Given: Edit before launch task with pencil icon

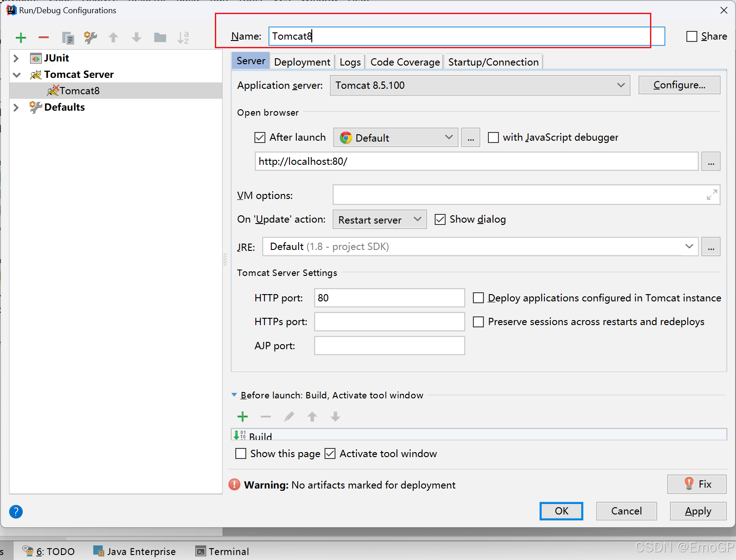Looking at the screenshot, I should point(289,417).
